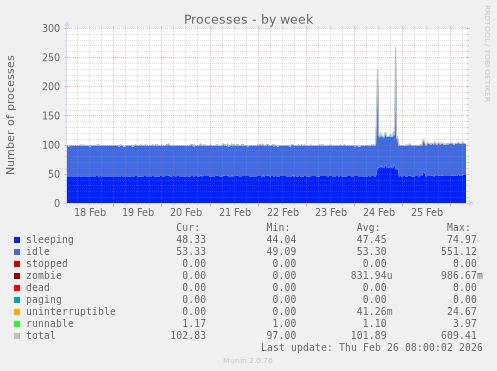497x371 pixels.
Task: Select the 'stopped' legend label
Action: click(47, 264)
